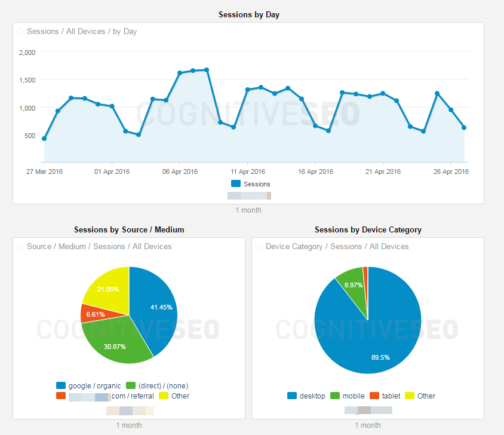The width and height of the screenshot is (504, 435).
Task: Click the "27 Mar 2016" axis label
Action: [x=44, y=171]
